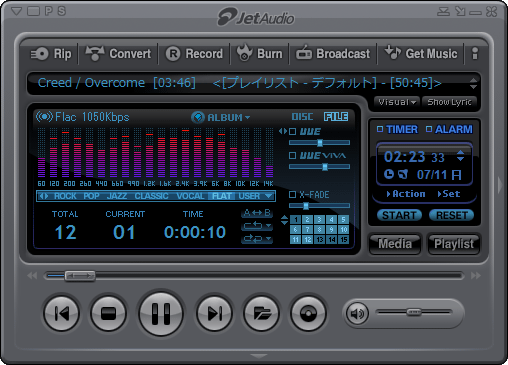Click the S icon in title bar
This screenshot has height=365, width=508.
tap(61, 11)
